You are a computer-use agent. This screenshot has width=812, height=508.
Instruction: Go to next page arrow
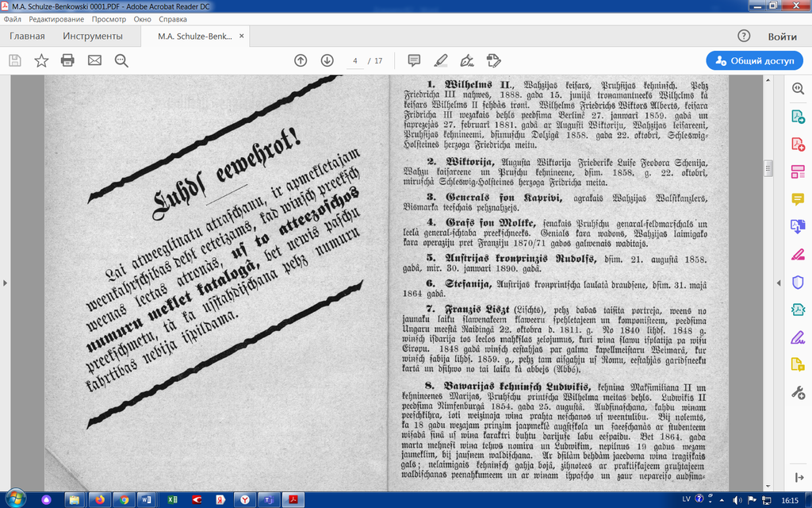(327, 60)
